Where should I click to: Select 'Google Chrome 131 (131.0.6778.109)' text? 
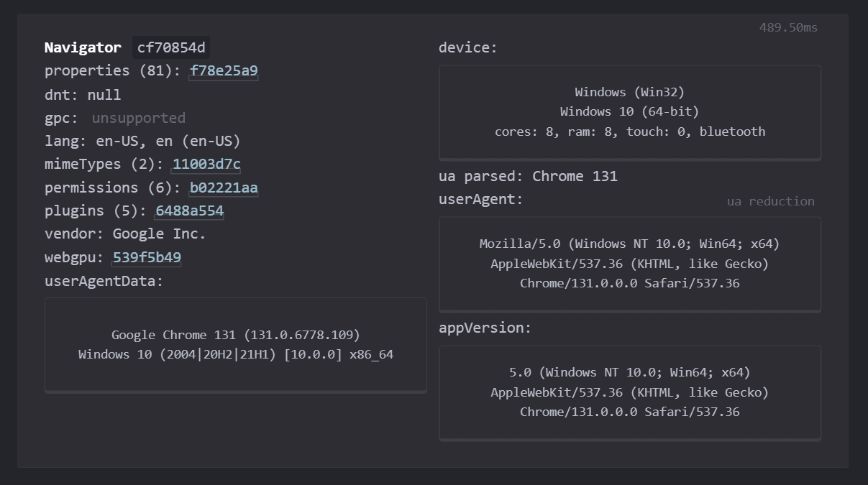tap(236, 335)
